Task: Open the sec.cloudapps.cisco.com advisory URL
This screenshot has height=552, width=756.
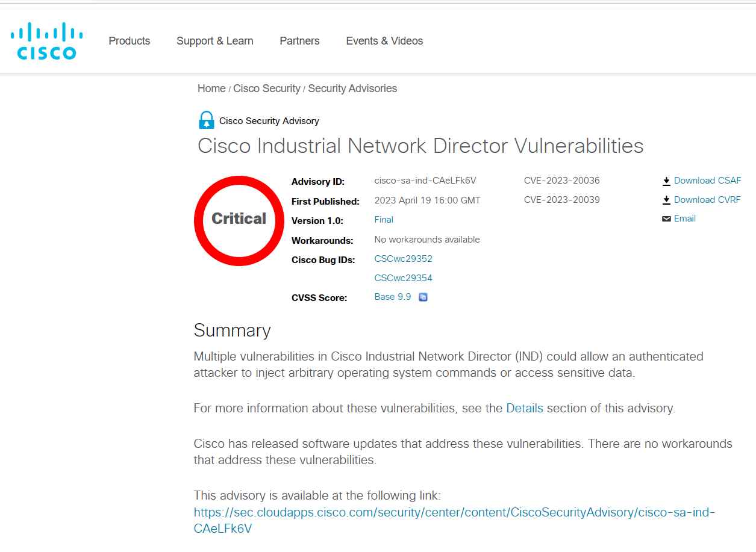Action: pyautogui.click(x=454, y=521)
